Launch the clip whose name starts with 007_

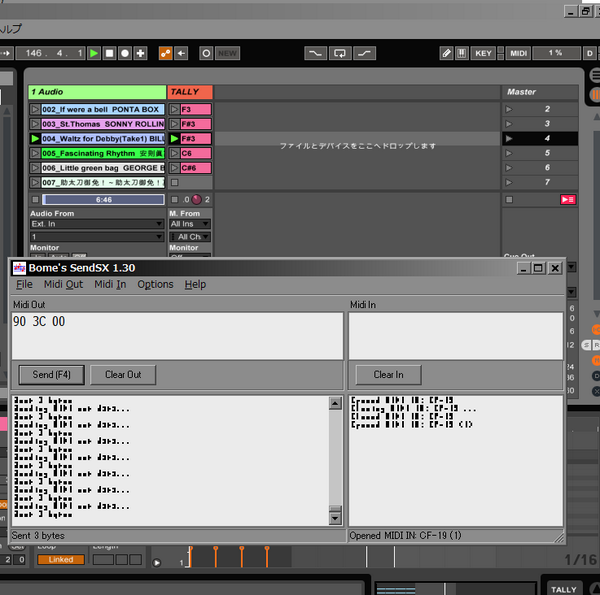35,183
